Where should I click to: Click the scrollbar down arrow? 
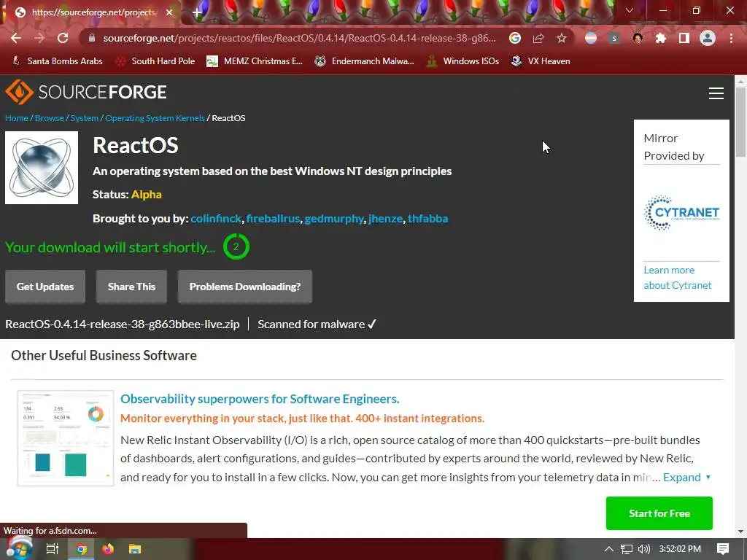(741, 531)
